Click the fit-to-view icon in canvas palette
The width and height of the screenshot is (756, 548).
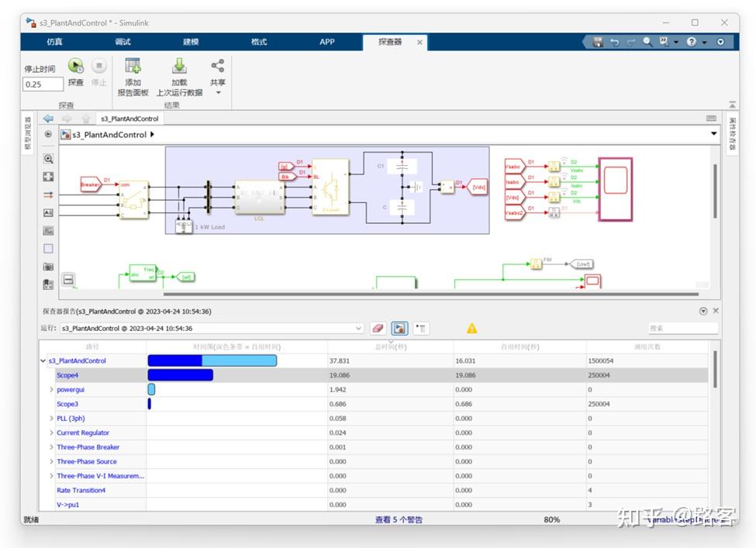click(48, 177)
